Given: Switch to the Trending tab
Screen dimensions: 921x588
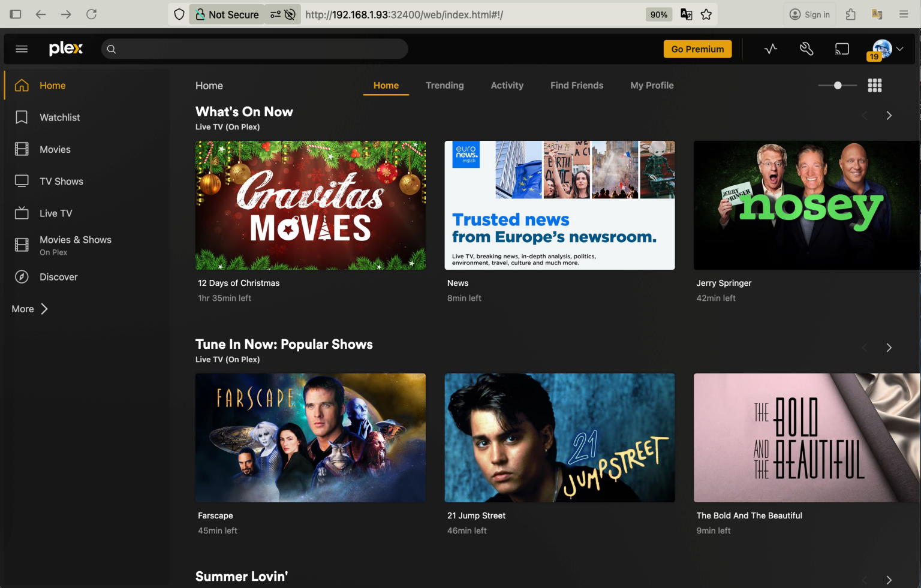Looking at the screenshot, I should (444, 85).
